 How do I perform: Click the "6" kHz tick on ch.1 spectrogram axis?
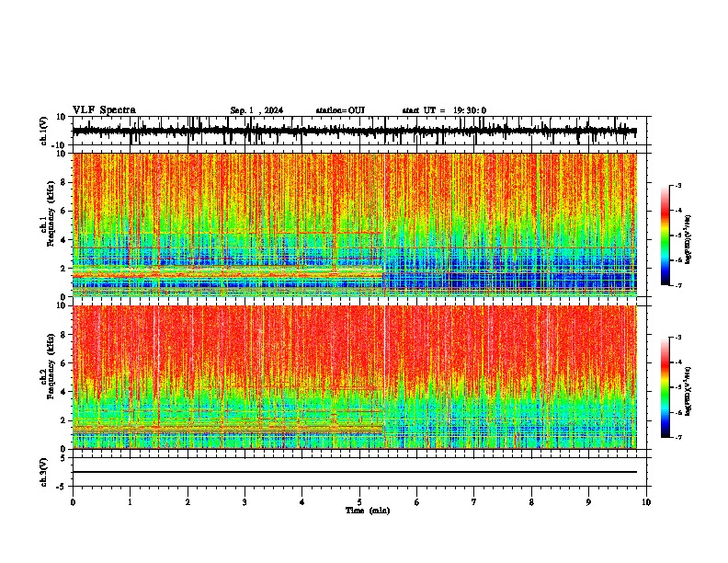(x=64, y=212)
